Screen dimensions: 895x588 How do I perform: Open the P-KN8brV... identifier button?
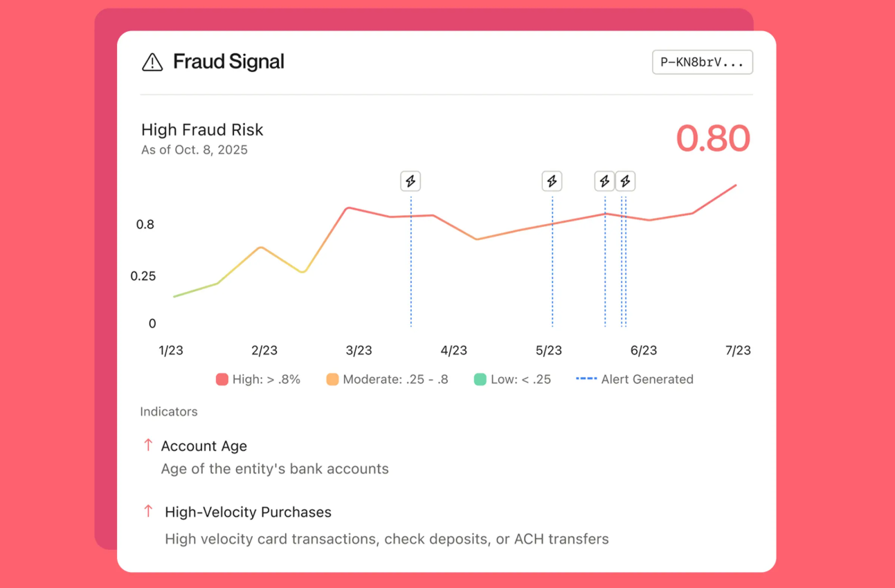click(702, 62)
